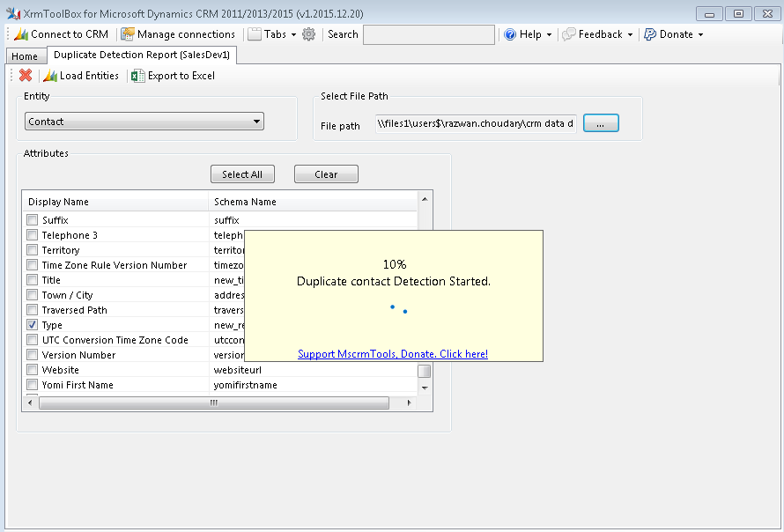784x532 pixels.
Task: Click the vertical scrollbar thumb in attributes list
Action: 425,371
